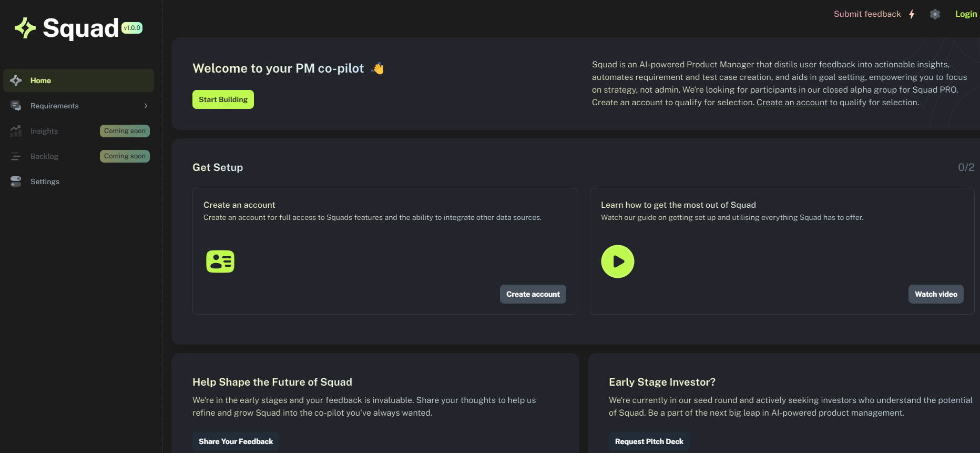
Task: Click the green account ID card icon
Action: click(220, 261)
